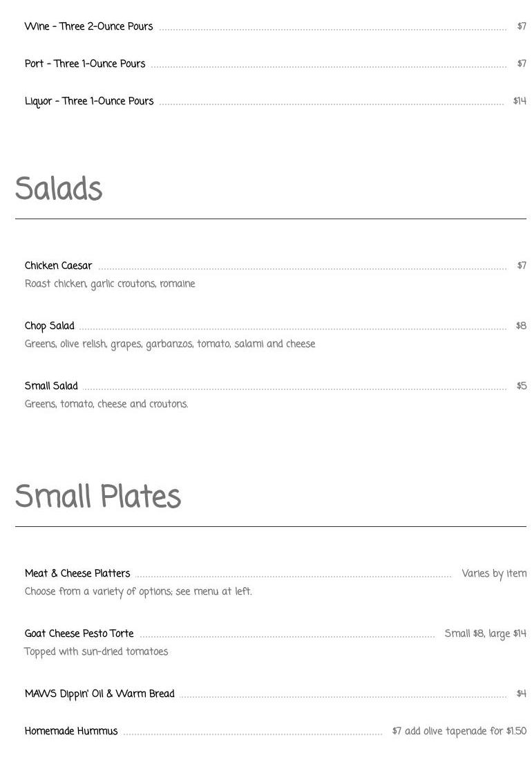Select Meat & Cheese Platters item
This screenshot has height=760, width=532.
point(77,573)
